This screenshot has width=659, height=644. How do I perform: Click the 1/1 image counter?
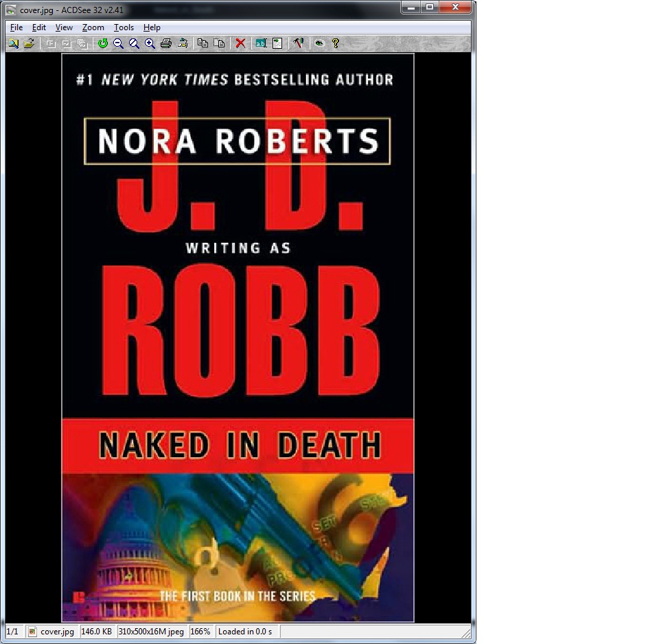click(12, 632)
